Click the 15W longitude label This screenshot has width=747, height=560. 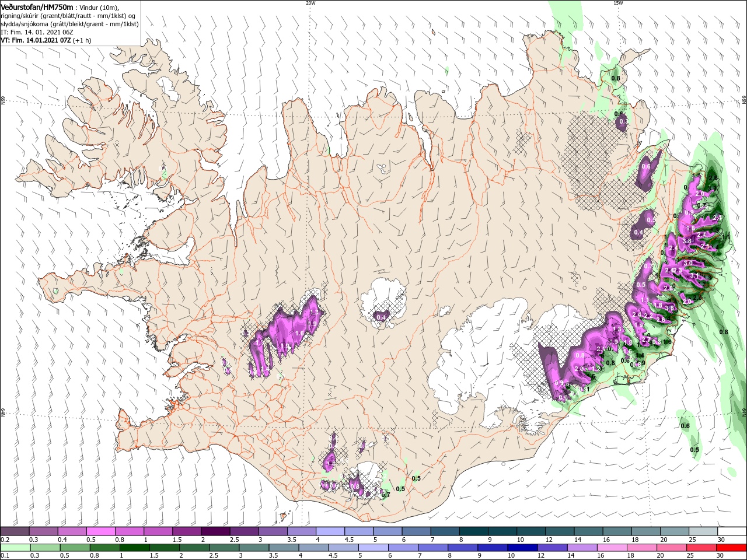[618, 3]
